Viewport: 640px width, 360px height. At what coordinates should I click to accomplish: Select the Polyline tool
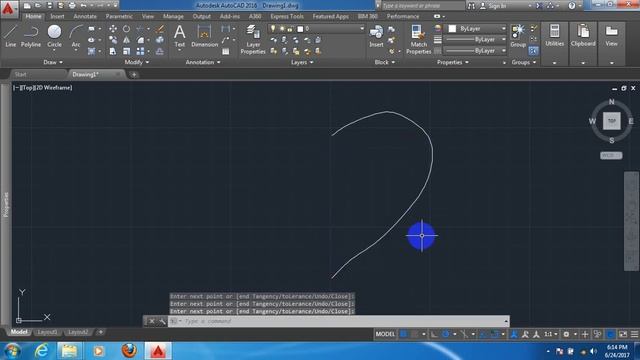coord(31,36)
